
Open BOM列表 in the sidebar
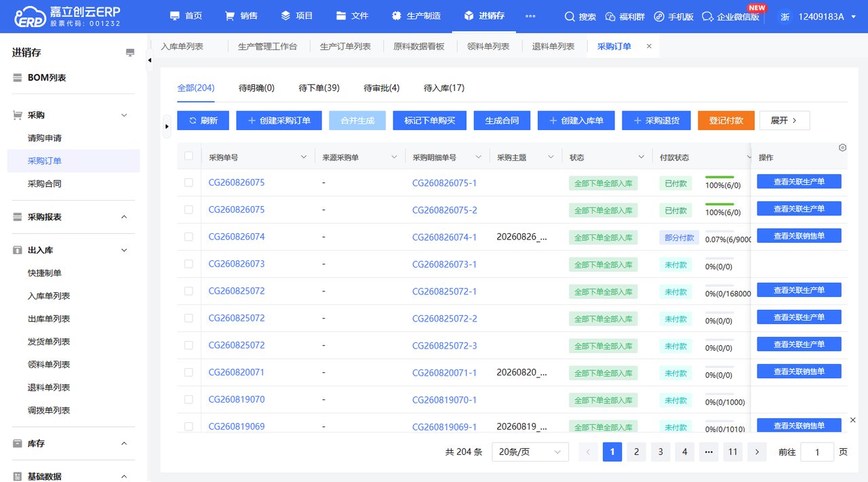(47, 78)
